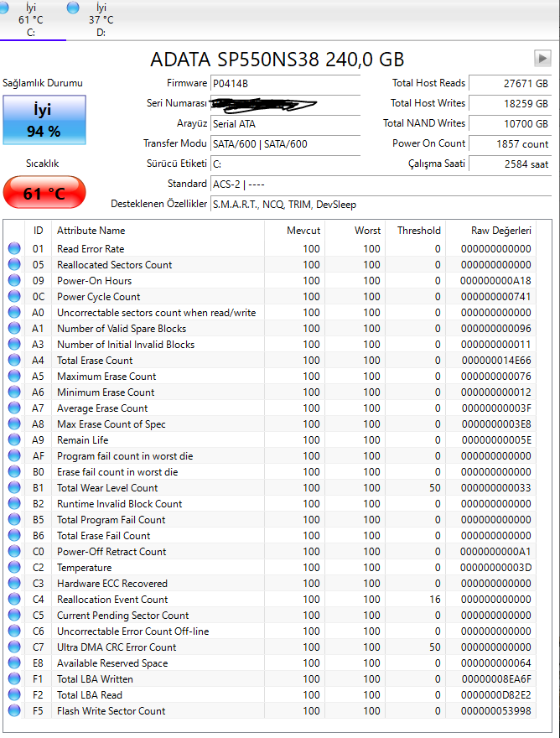Click the Transfer Modu field SATA/600 | SATA/600
This screenshot has height=738, width=560.
(285, 144)
